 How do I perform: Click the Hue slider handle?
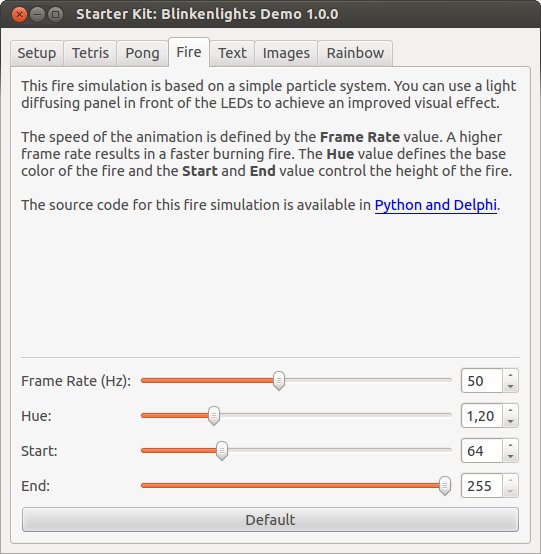click(x=213, y=416)
